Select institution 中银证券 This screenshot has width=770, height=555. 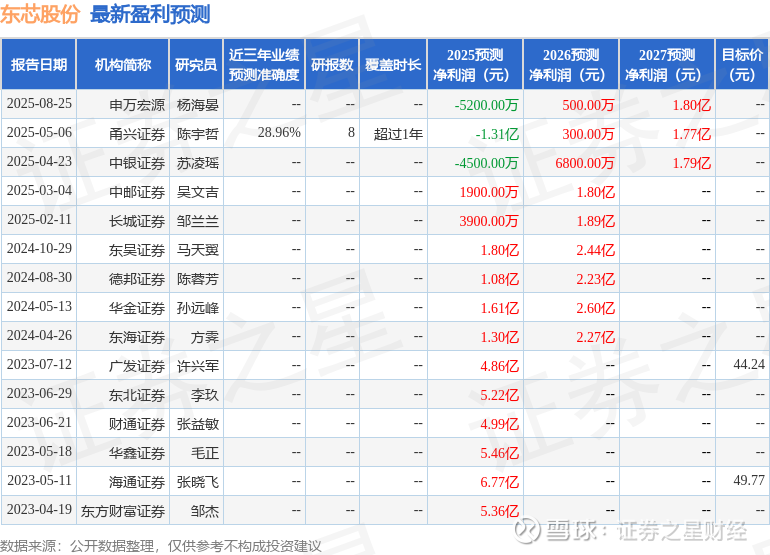pyautogui.click(x=137, y=163)
